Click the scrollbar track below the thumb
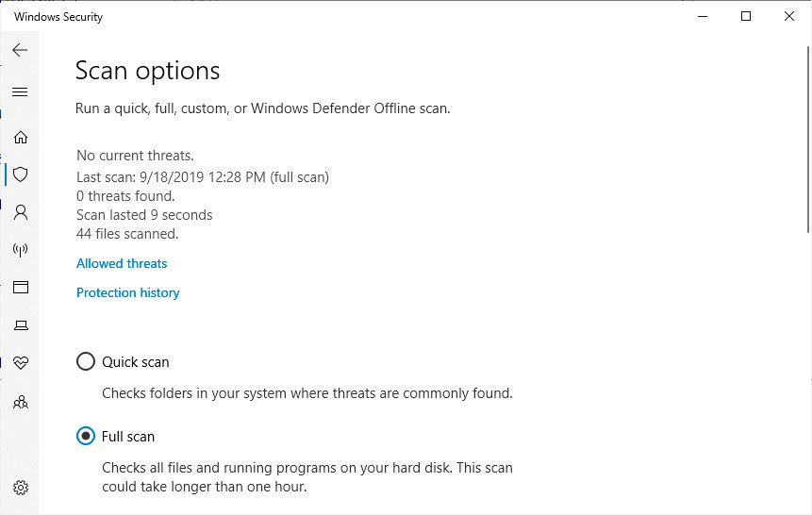This screenshot has width=812, height=515. click(807, 377)
